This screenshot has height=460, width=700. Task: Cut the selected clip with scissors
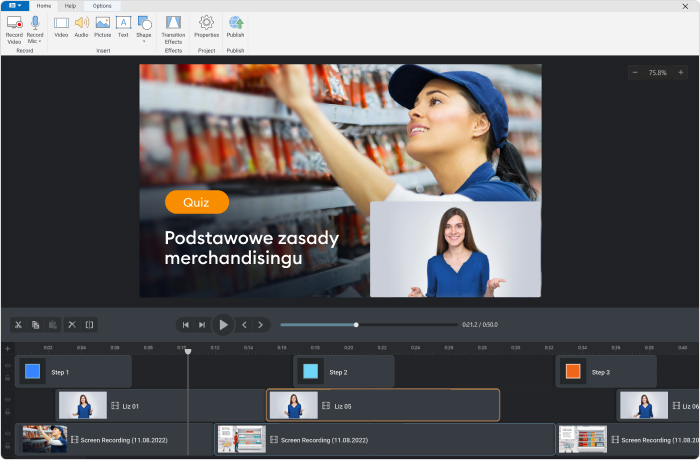[18, 325]
